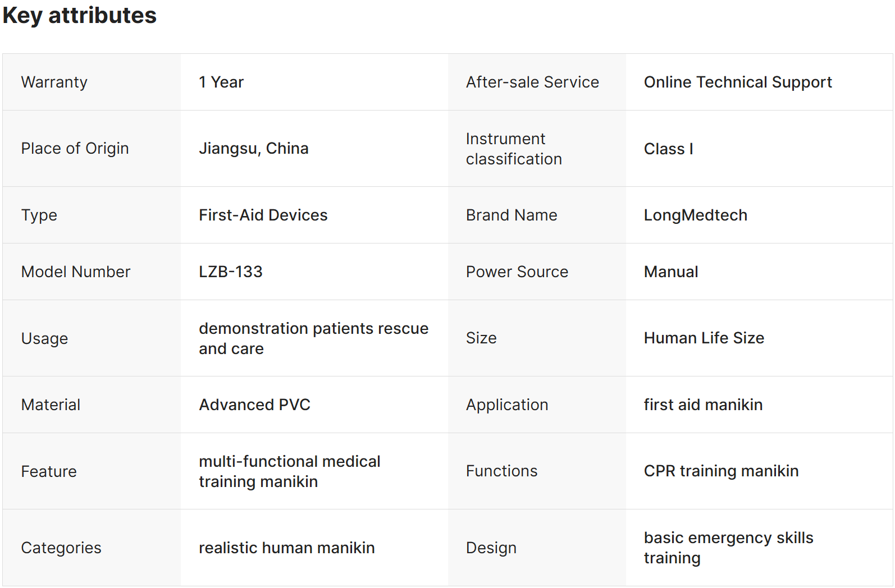
Task: Select the Class I value
Action: coord(668,149)
